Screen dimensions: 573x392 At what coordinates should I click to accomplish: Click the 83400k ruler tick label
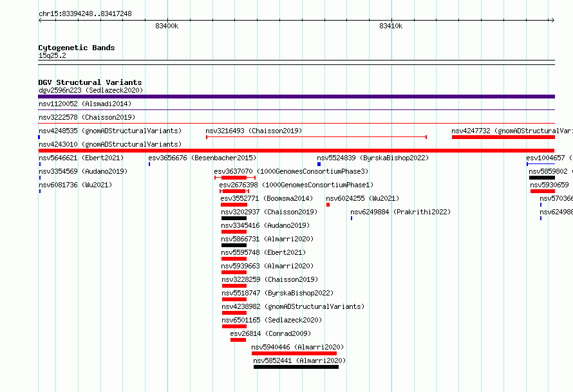coord(167,26)
